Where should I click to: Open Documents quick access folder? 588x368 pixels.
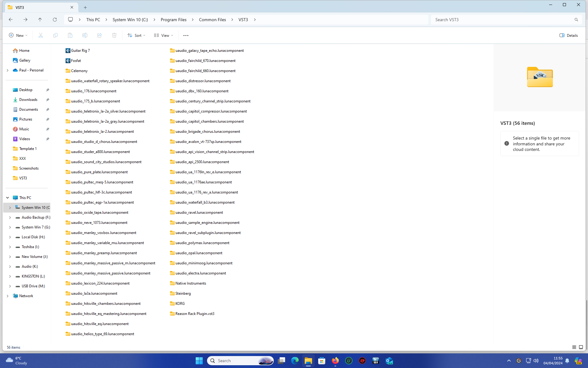coord(28,109)
